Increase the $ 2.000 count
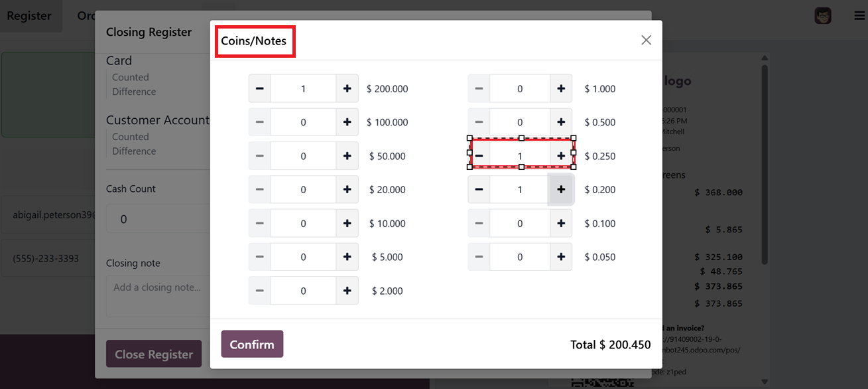Viewport: 868px width, 389px height. (347, 291)
